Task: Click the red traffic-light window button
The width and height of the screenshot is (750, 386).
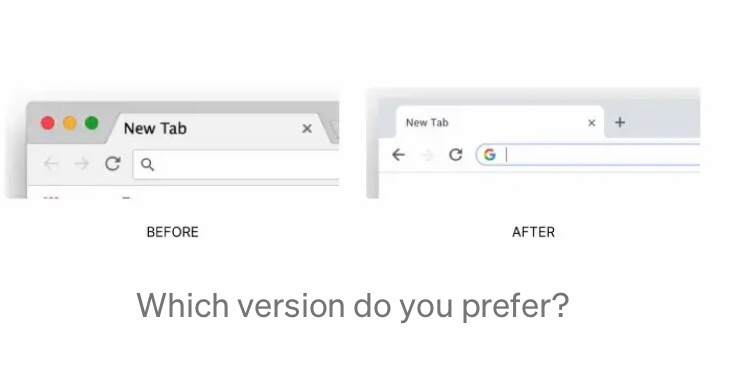Action: 47,123
